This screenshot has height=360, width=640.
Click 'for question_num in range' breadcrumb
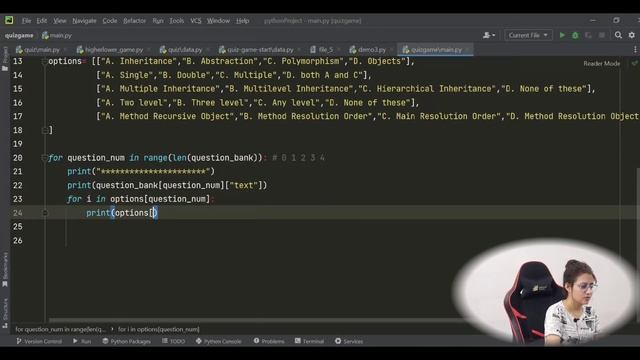tap(60, 329)
